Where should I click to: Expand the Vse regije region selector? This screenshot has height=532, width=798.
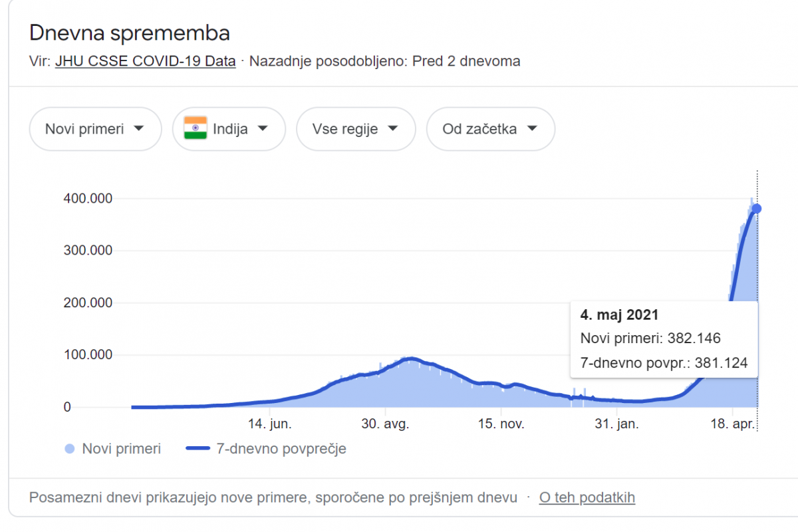(355, 129)
